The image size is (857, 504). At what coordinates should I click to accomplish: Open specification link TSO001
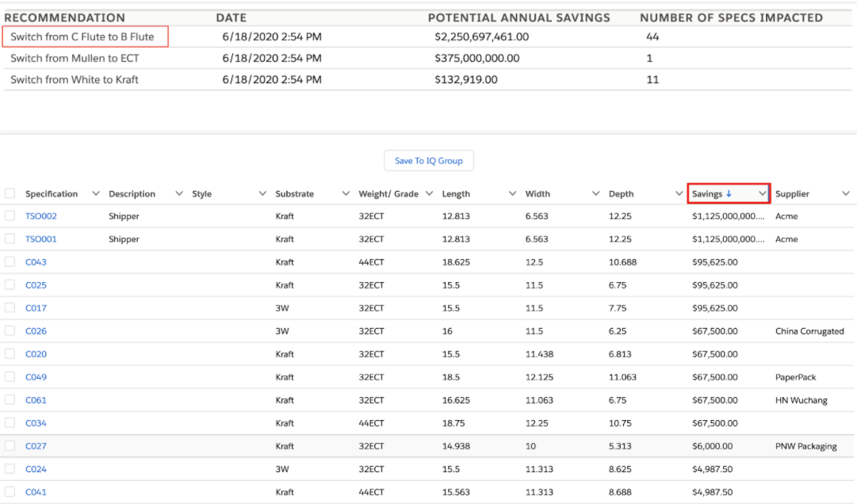tap(41, 239)
